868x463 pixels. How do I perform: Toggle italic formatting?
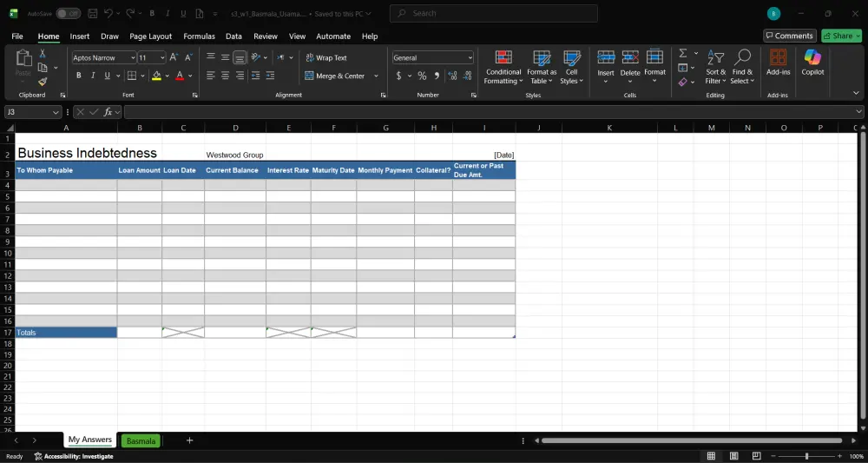coord(93,76)
